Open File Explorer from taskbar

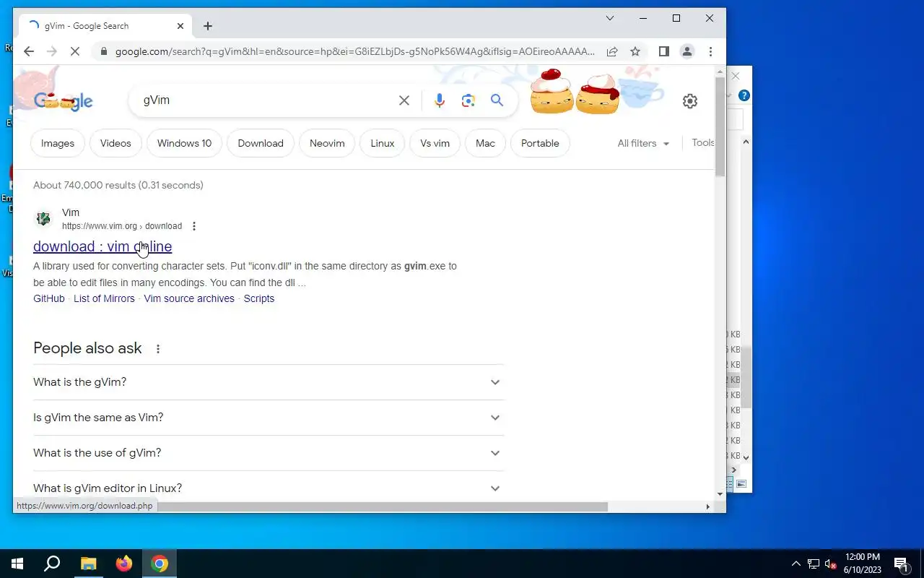pos(88,564)
